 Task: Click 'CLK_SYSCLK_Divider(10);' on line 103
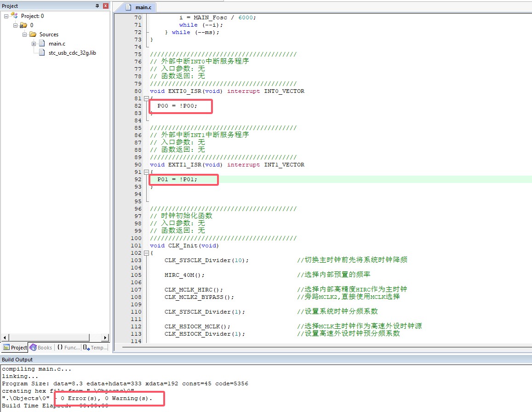pos(206,260)
